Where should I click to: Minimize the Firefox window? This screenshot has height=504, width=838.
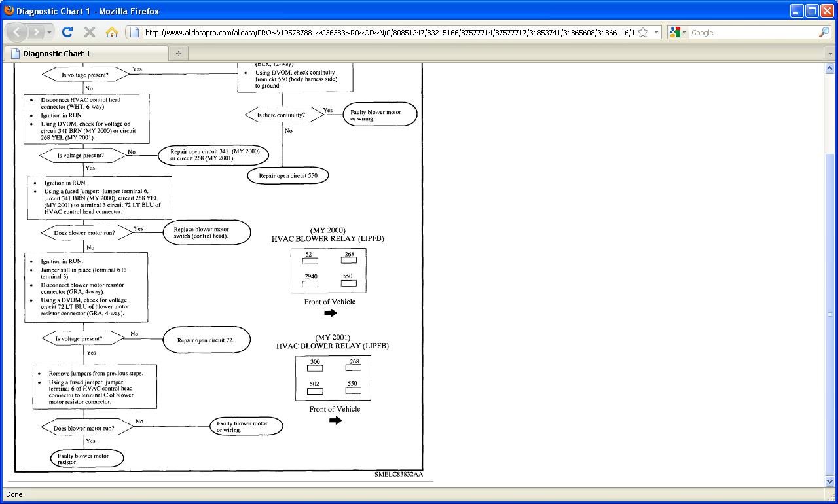[x=797, y=10]
